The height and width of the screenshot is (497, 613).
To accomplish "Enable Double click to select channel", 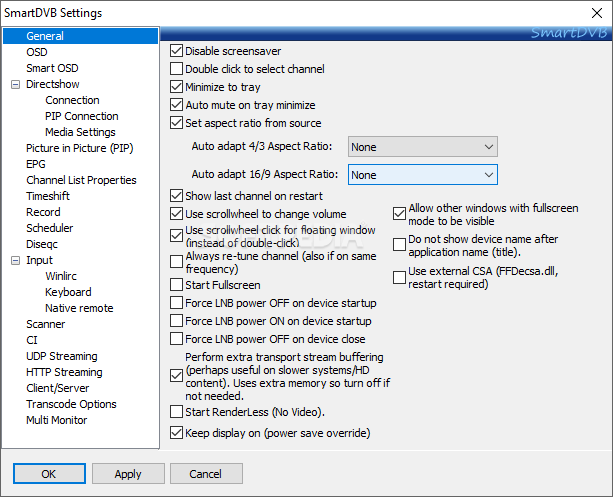I will click(176, 69).
